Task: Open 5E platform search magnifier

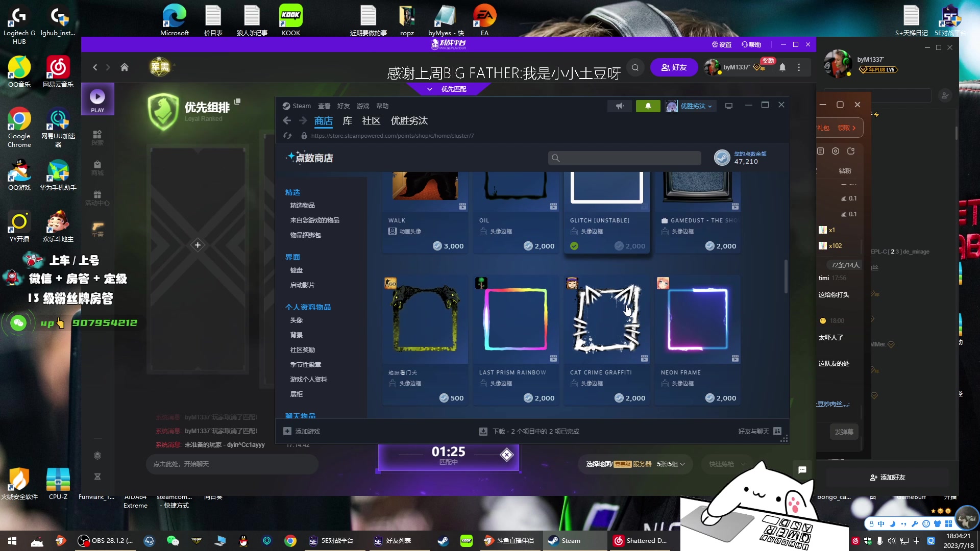Action: [635, 67]
